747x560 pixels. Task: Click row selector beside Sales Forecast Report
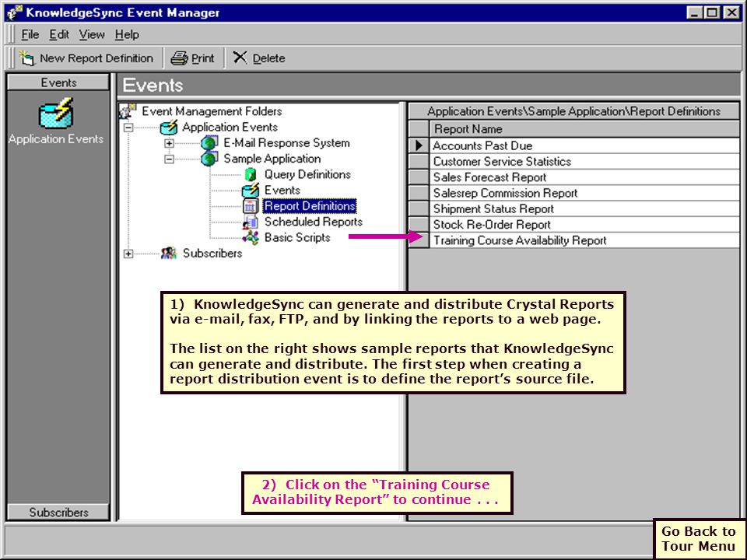(419, 177)
